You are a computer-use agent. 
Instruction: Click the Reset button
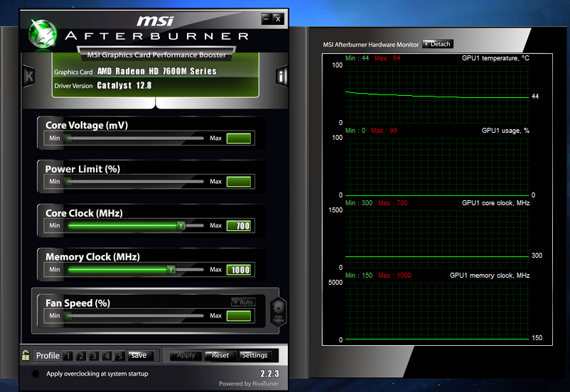click(220, 355)
